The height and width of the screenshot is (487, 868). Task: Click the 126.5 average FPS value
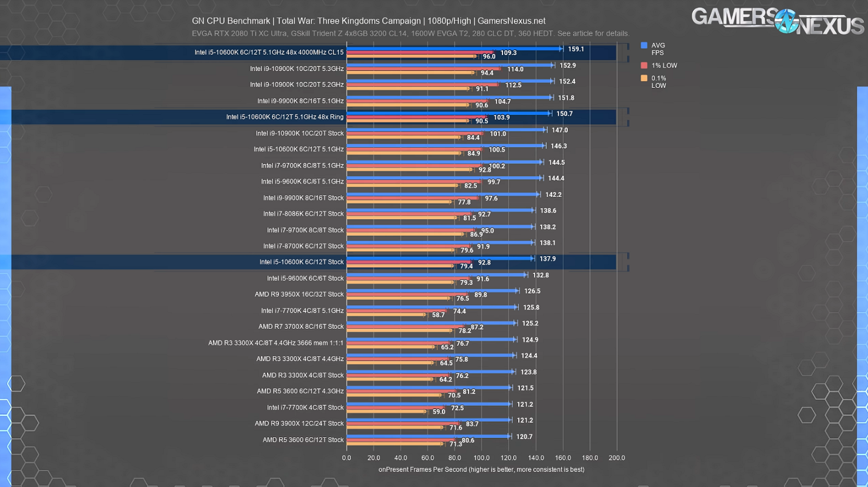[x=532, y=291]
